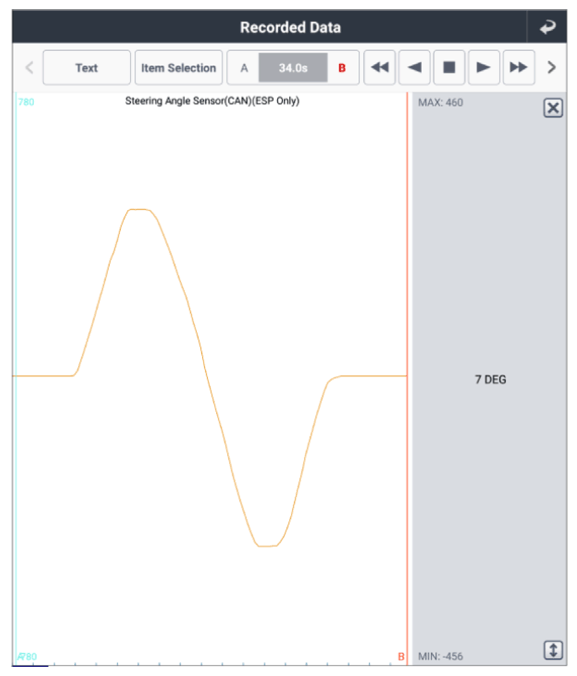Stop the recorded data playback
Screen dimensions: 577x676
pyautogui.click(x=449, y=67)
